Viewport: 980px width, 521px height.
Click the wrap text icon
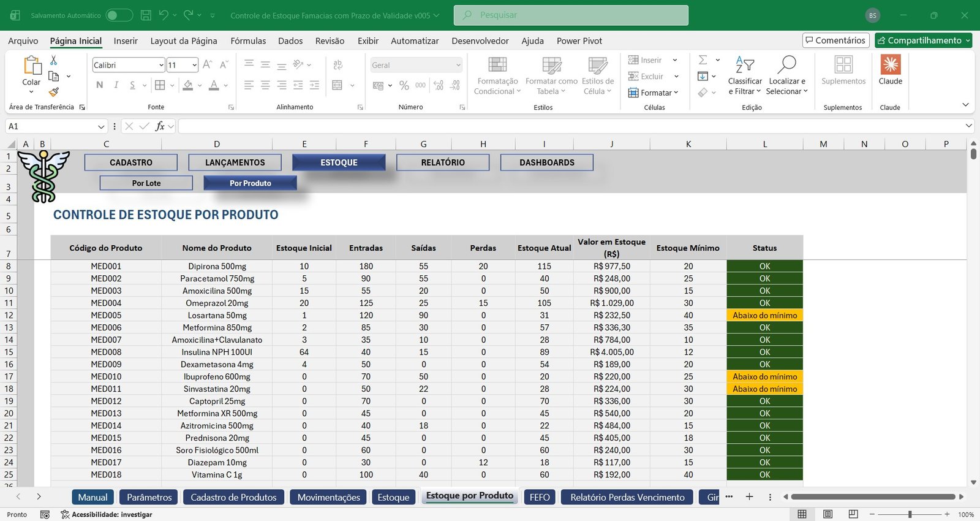coord(337,65)
